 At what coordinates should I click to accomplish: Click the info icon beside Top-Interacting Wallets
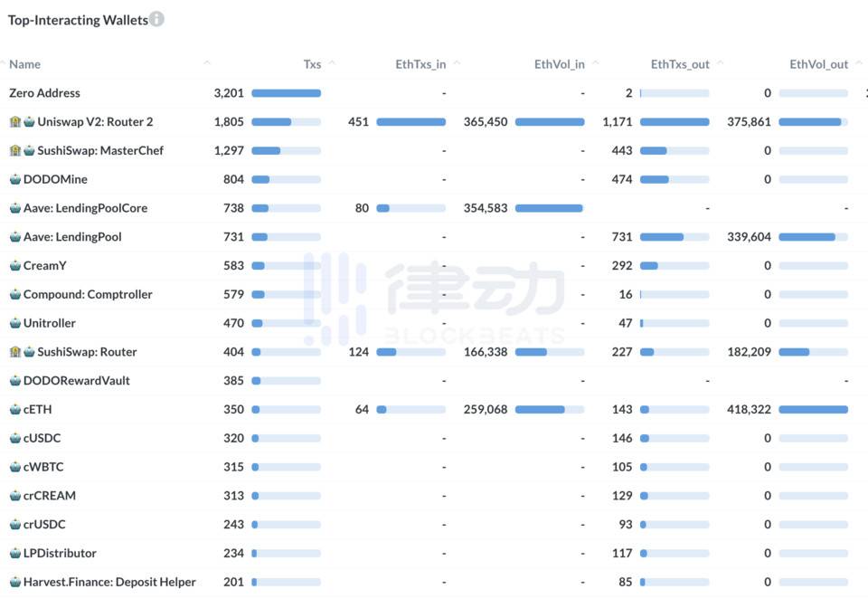tap(156, 19)
